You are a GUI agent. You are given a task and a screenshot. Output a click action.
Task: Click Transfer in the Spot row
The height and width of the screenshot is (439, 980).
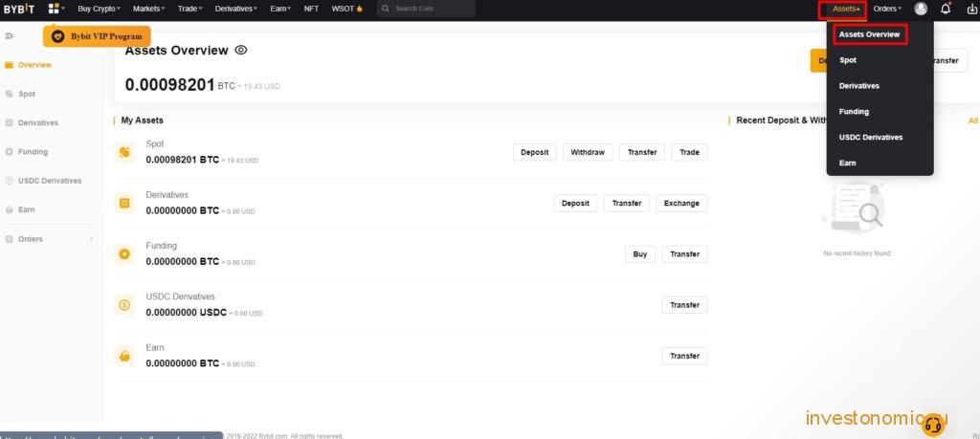point(642,152)
